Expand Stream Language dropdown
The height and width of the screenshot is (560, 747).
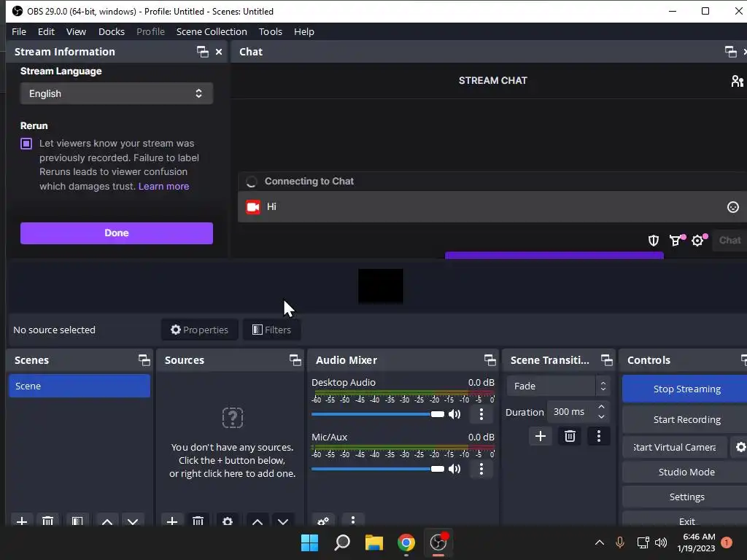117,93
